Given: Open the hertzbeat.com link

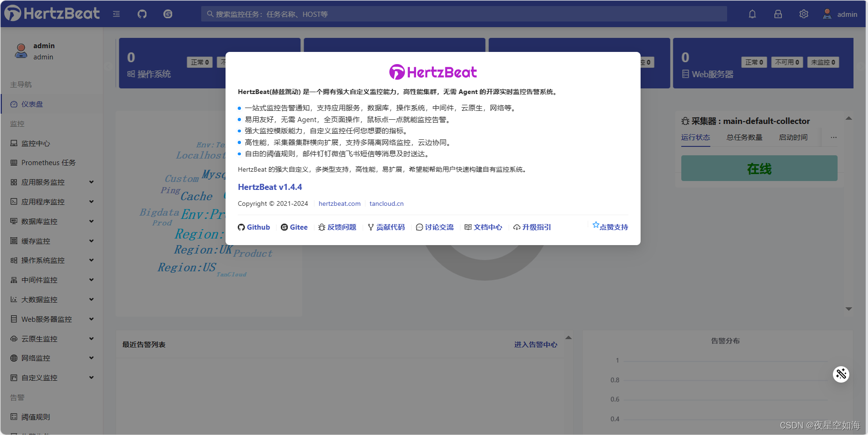Looking at the screenshot, I should [x=339, y=203].
